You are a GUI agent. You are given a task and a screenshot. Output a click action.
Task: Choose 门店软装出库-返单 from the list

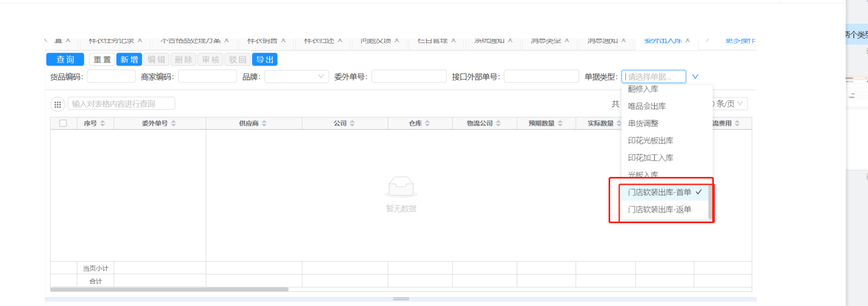click(x=659, y=210)
